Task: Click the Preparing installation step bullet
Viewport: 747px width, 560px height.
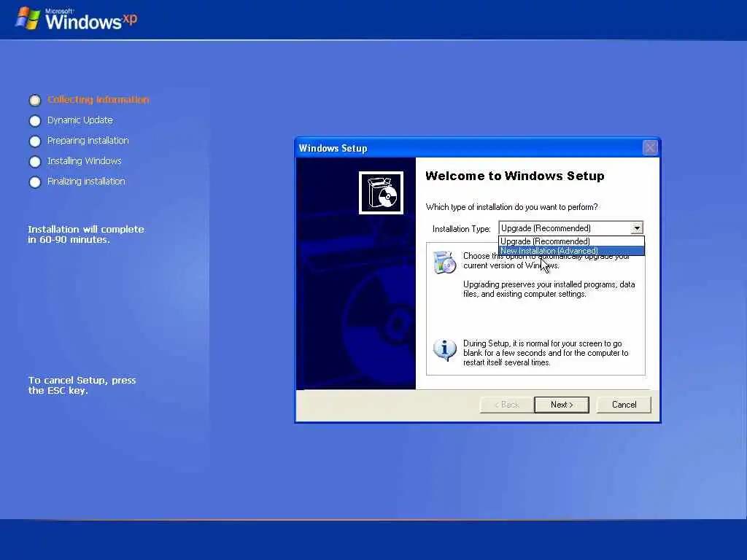Action: (35, 141)
